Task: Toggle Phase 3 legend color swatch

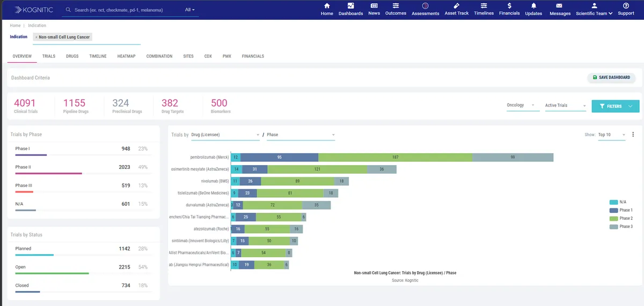Action: (613, 226)
